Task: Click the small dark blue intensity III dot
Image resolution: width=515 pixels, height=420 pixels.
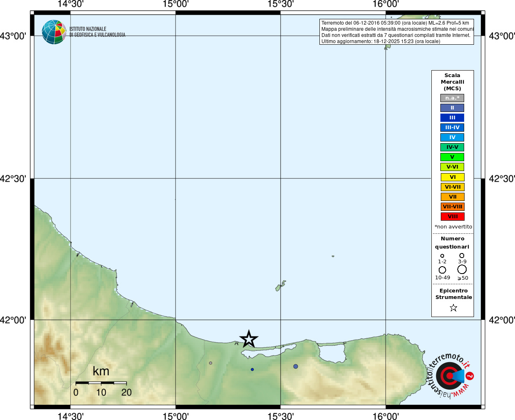Action: pyautogui.click(x=252, y=370)
